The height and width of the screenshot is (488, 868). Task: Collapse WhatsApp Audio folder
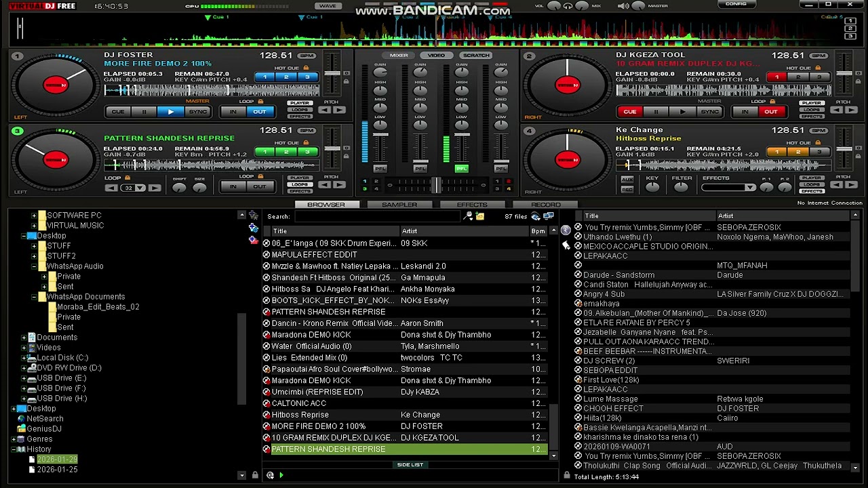[34, 266]
